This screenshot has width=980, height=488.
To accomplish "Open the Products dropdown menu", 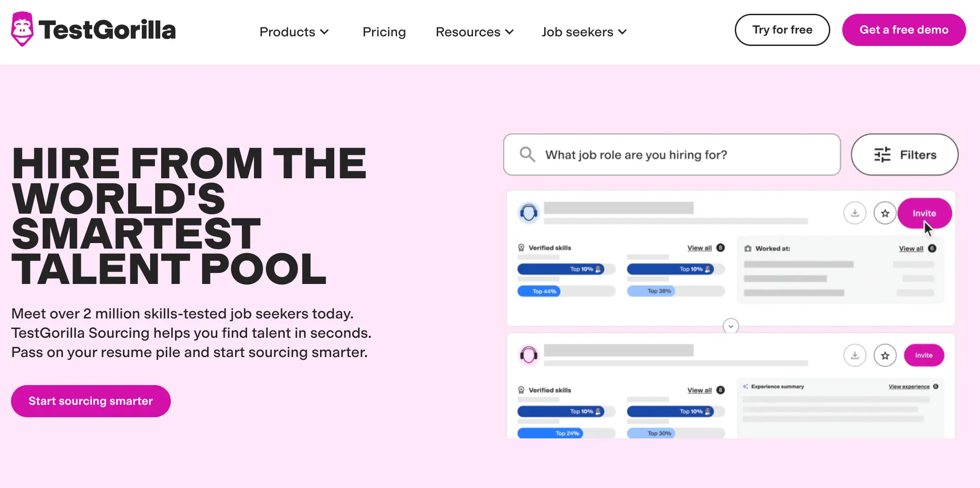I will (294, 32).
